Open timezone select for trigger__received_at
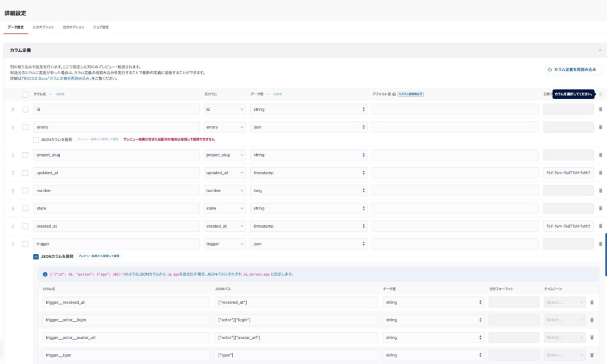Image resolution: width=607 pixels, height=364 pixels. [564, 302]
